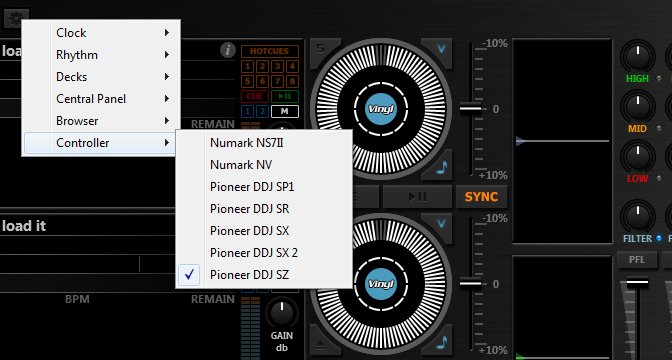
Task: Click the 'load it' deck title text
Action: (24, 226)
